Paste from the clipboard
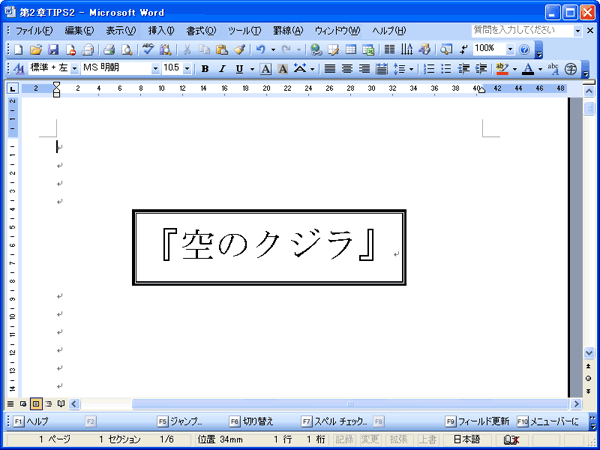Image resolution: width=600 pixels, height=450 pixels. click(x=222, y=49)
